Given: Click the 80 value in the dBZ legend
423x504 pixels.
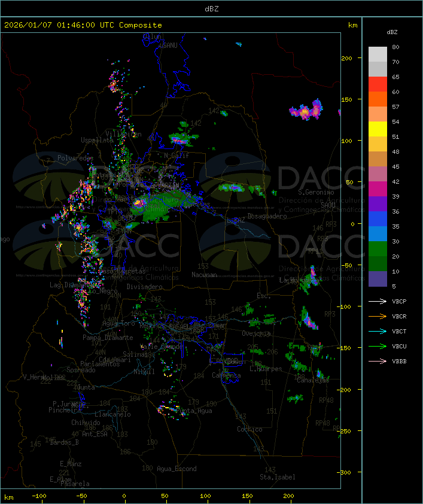Looking at the screenshot, I should coord(395,47).
